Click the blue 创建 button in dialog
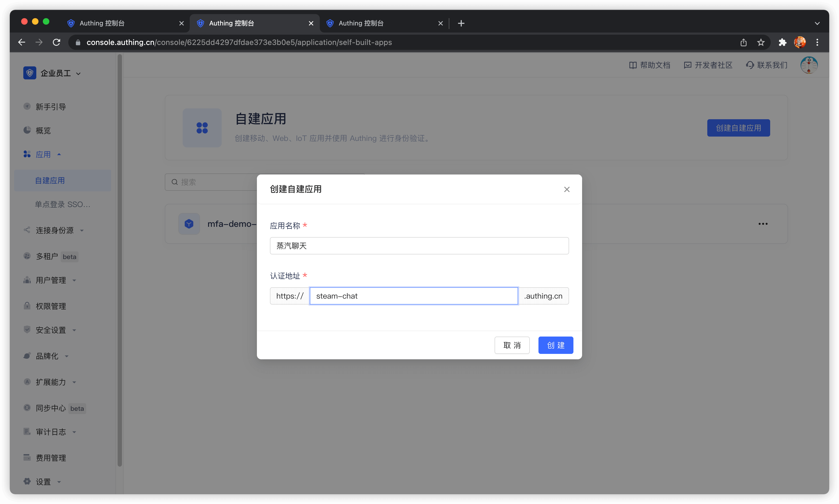 555,345
